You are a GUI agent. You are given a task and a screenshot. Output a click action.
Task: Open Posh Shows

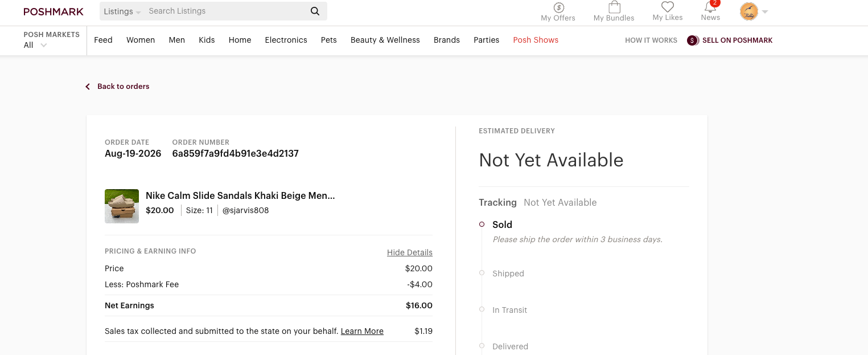[x=536, y=40]
